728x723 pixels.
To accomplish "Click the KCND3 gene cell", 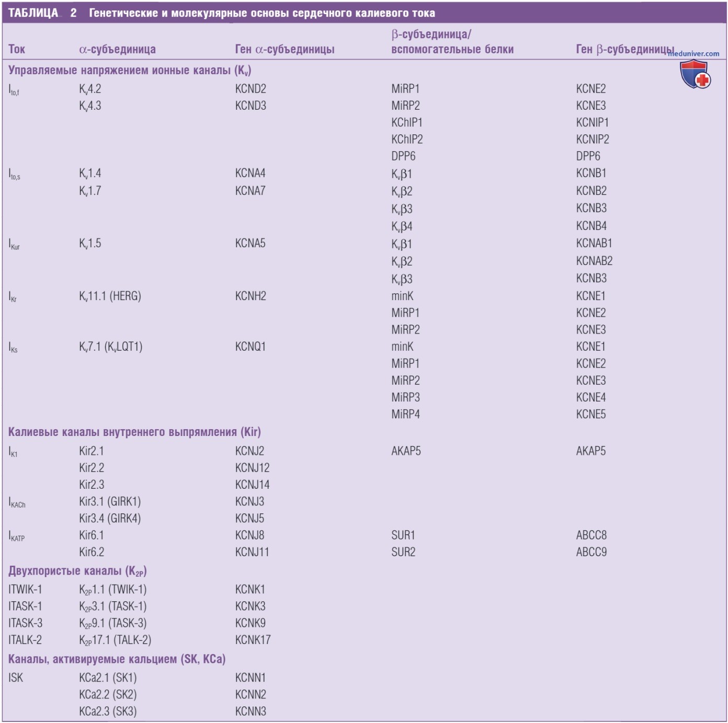I will [x=251, y=106].
